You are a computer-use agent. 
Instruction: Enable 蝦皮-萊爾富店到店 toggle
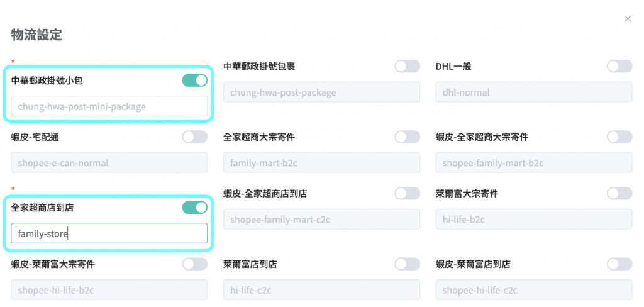619,264
